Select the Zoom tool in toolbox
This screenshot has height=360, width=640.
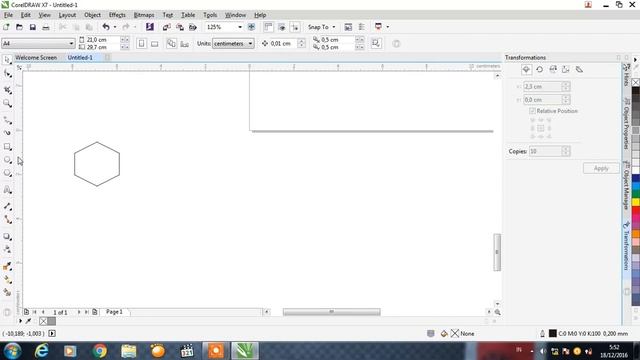pyautogui.click(x=7, y=104)
